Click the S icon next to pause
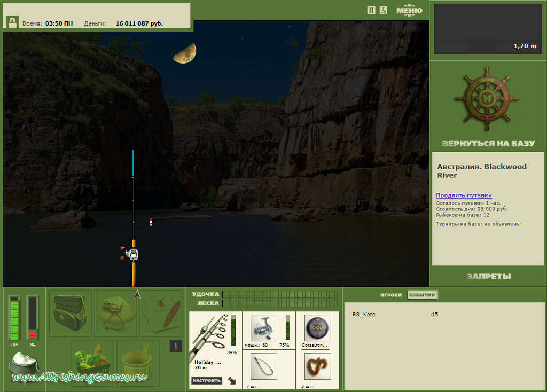This screenshot has height=392, width=547. pos(384,10)
